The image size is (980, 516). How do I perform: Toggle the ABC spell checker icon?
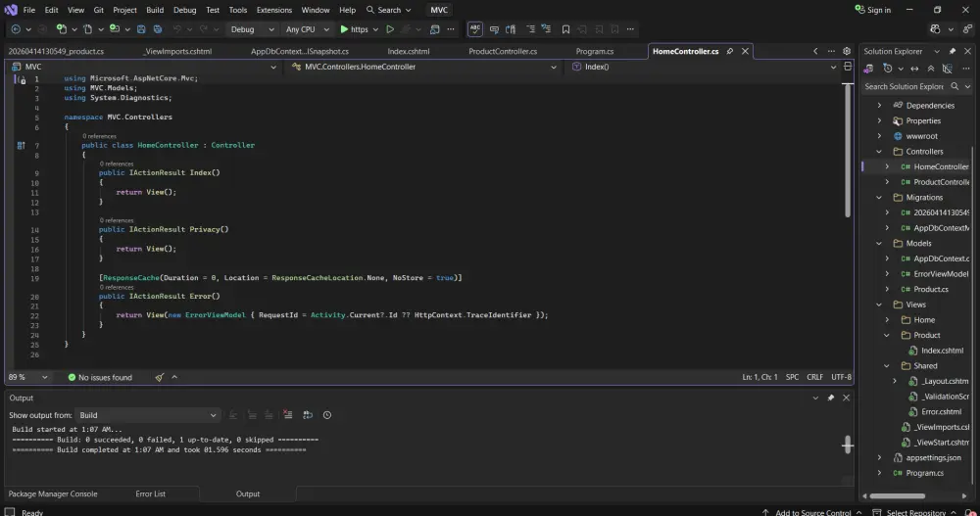(x=475, y=29)
